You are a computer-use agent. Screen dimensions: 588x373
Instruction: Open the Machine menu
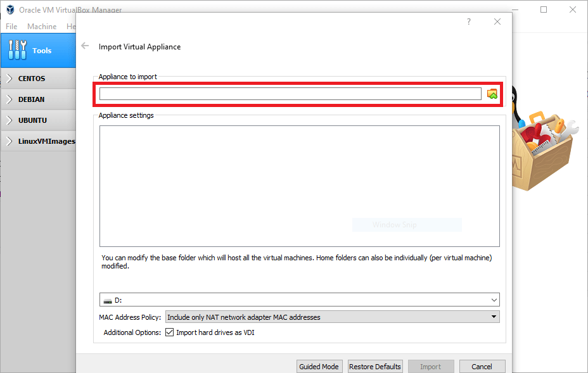click(41, 26)
